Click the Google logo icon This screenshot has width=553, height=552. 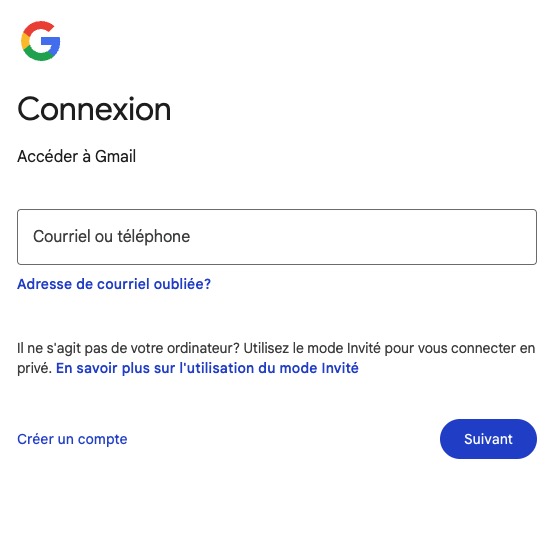[x=41, y=41]
